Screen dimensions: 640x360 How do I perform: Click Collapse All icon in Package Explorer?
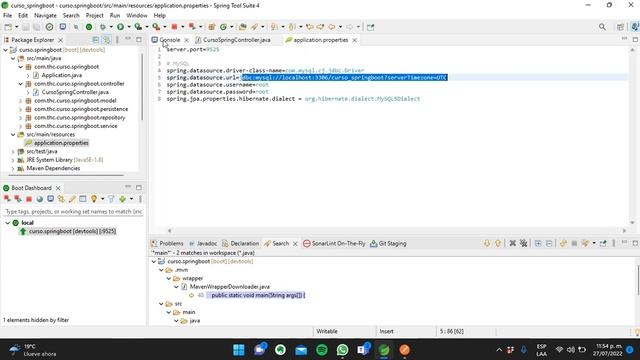(x=96, y=40)
